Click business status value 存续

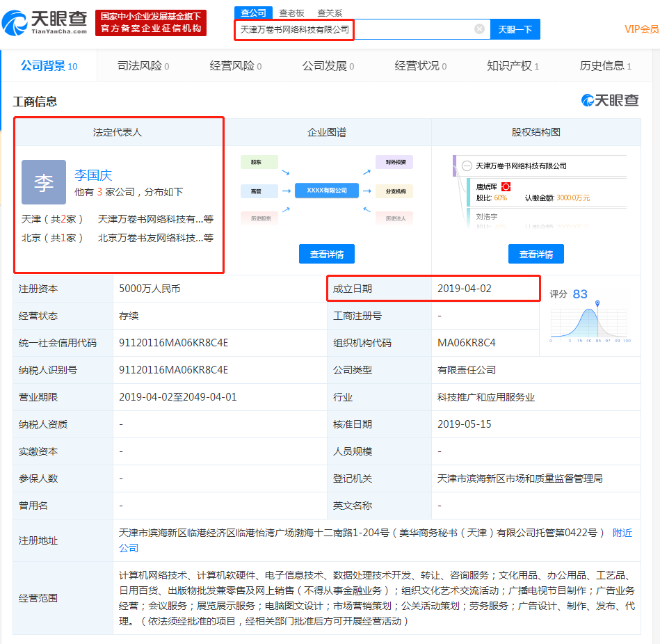(129, 316)
